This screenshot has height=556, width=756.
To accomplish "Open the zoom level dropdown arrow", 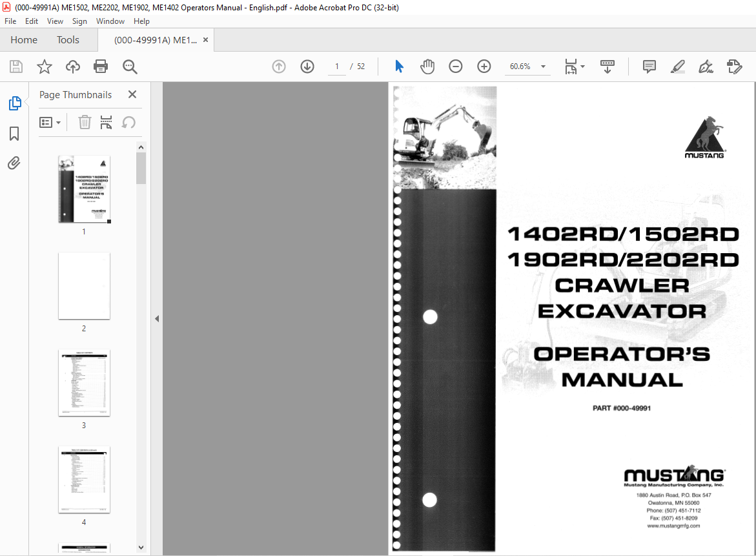I will [x=544, y=67].
